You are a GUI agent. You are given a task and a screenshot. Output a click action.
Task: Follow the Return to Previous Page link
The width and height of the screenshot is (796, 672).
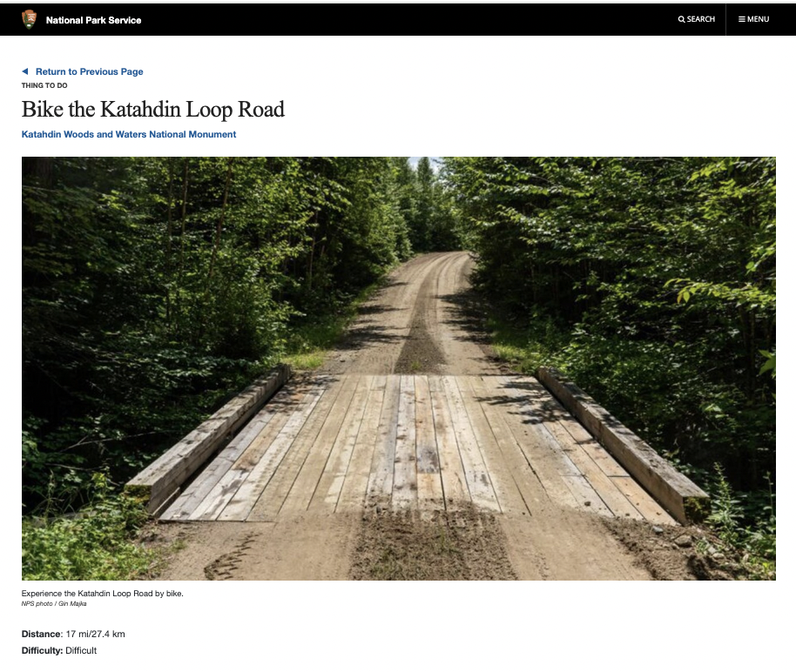(x=90, y=71)
